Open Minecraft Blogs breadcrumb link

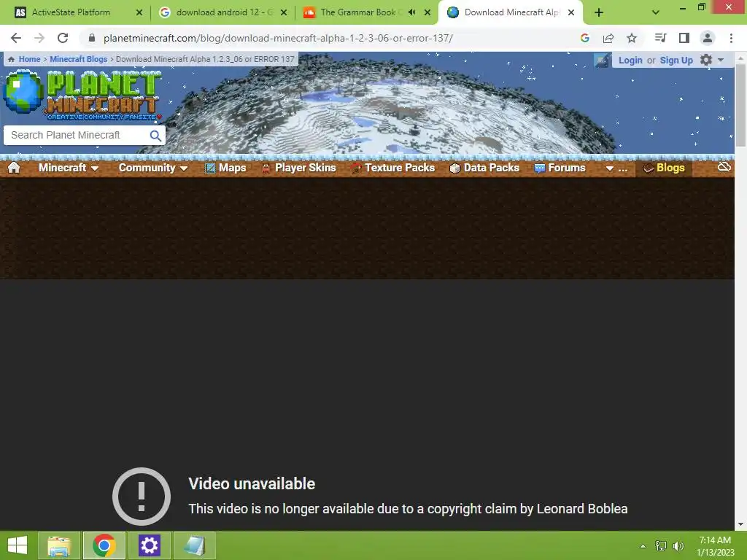tap(79, 59)
